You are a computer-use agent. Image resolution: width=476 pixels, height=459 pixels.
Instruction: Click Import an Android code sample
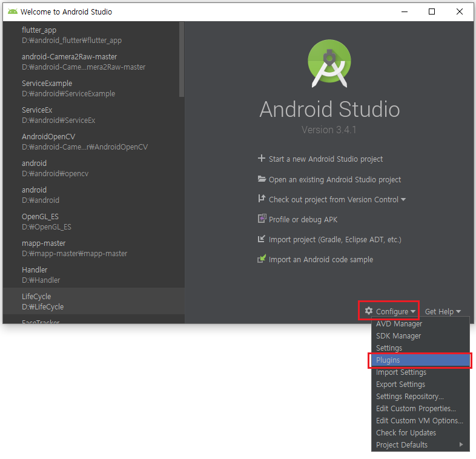pos(321,260)
